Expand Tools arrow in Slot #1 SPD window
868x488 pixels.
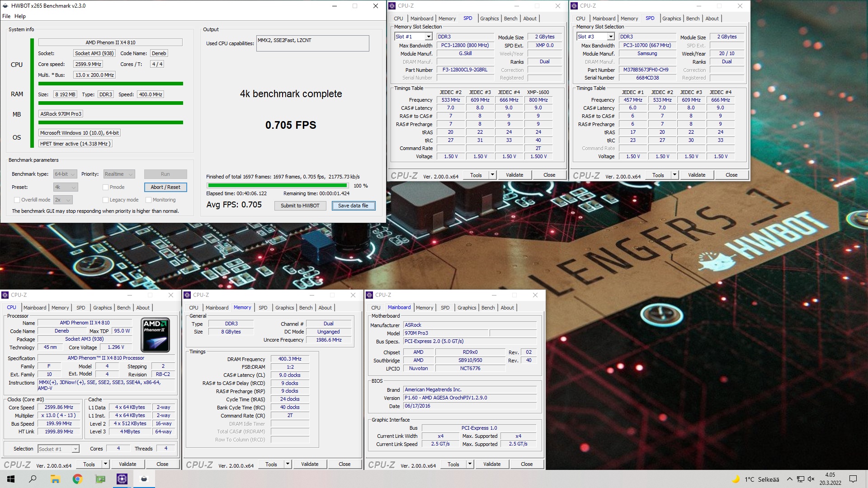tap(492, 175)
